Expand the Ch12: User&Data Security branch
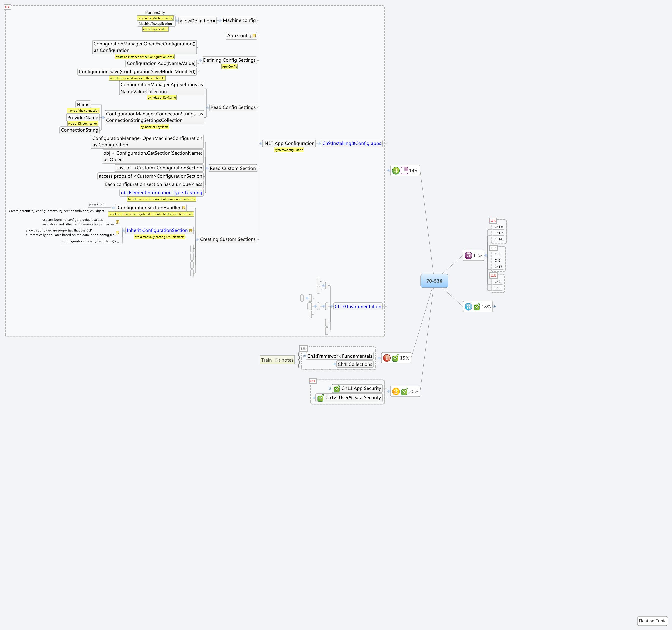The image size is (672, 630). (x=314, y=398)
